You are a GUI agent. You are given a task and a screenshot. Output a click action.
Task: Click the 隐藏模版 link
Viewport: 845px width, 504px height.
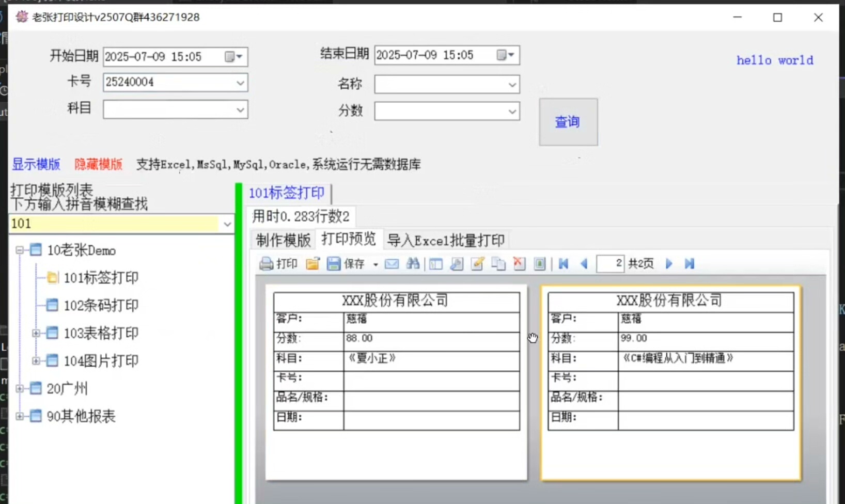[98, 164]
